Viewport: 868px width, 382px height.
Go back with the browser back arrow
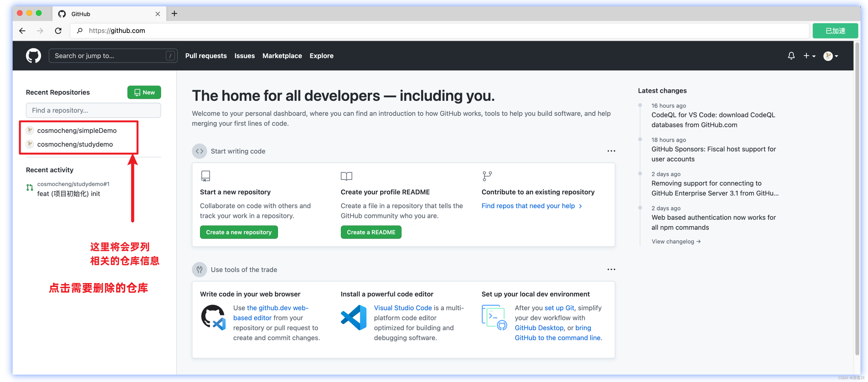[x=22, y=31]
